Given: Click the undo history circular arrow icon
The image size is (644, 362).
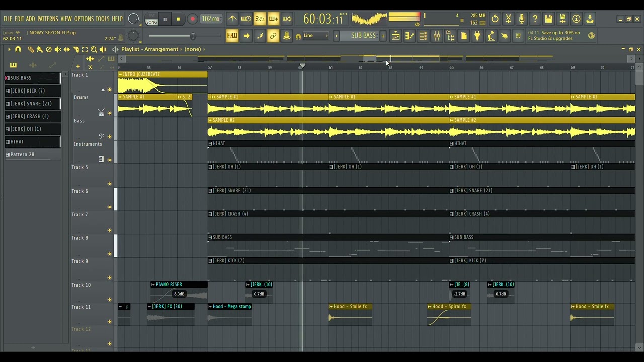Looking at the screenshot, I should click(495, 19).
